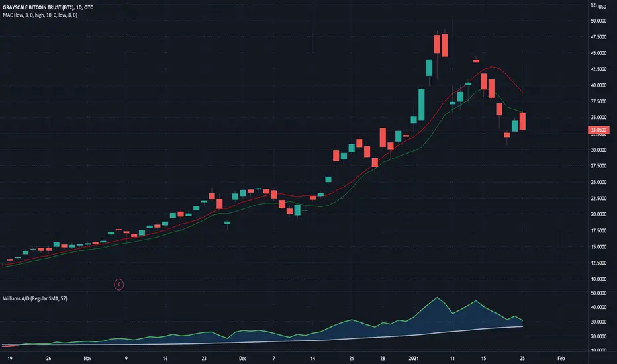Click the 25.0000 price axis label

598,182
